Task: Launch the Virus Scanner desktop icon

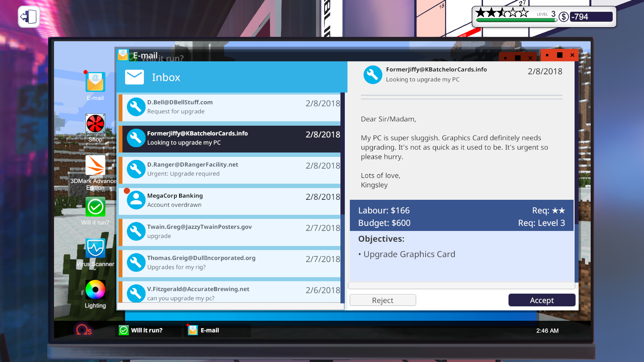Action: [95, 248]
